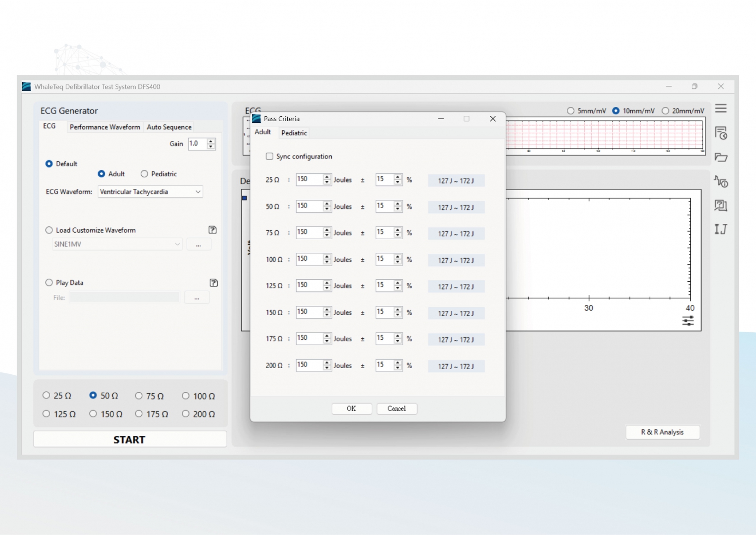The height and width of the screenshot is (535, 756).
Task: Increase 25 Ω Joules spinner value
Action: pyautogui.click(x=327, y=177)
